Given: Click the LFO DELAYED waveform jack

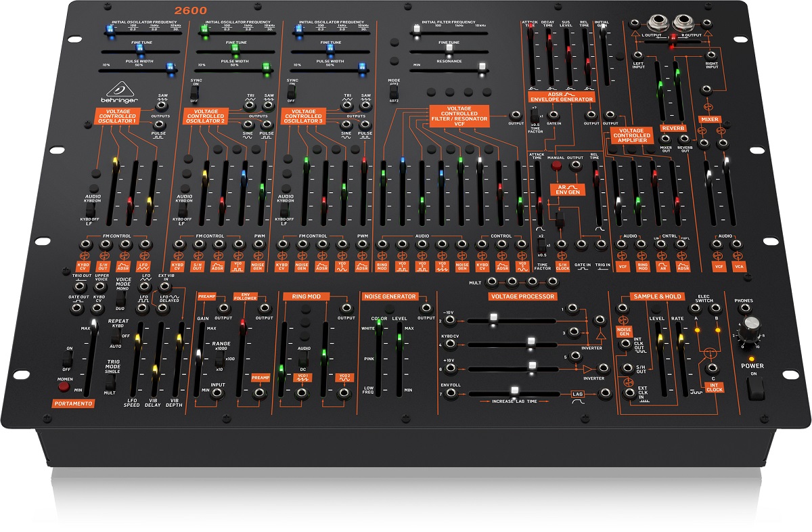Looking at the screenshot, I should pos(163,309).
